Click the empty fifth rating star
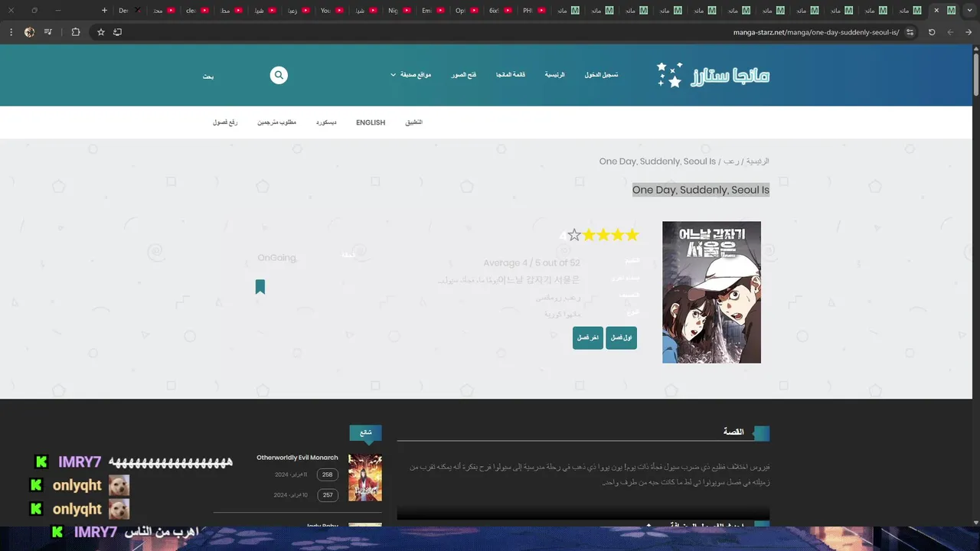 (x=574, y=235)
